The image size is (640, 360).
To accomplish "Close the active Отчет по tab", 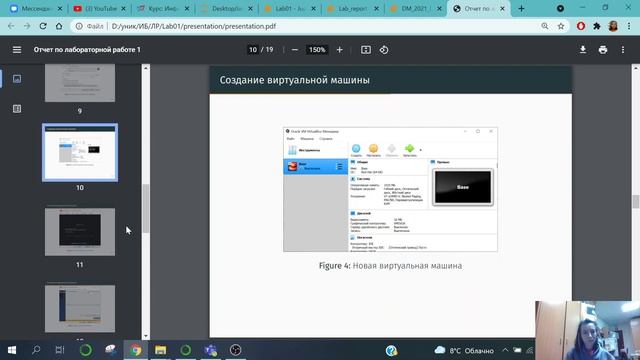I will [x=502, y=9].
